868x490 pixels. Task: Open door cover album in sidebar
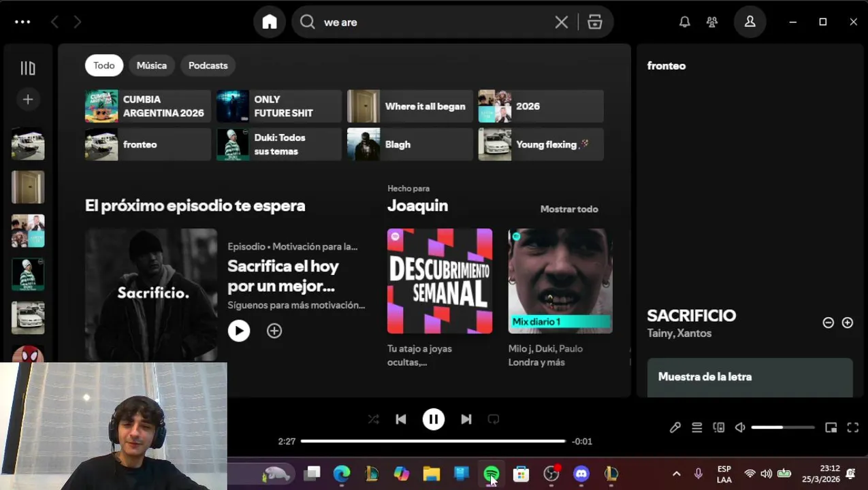coord(28,187)
